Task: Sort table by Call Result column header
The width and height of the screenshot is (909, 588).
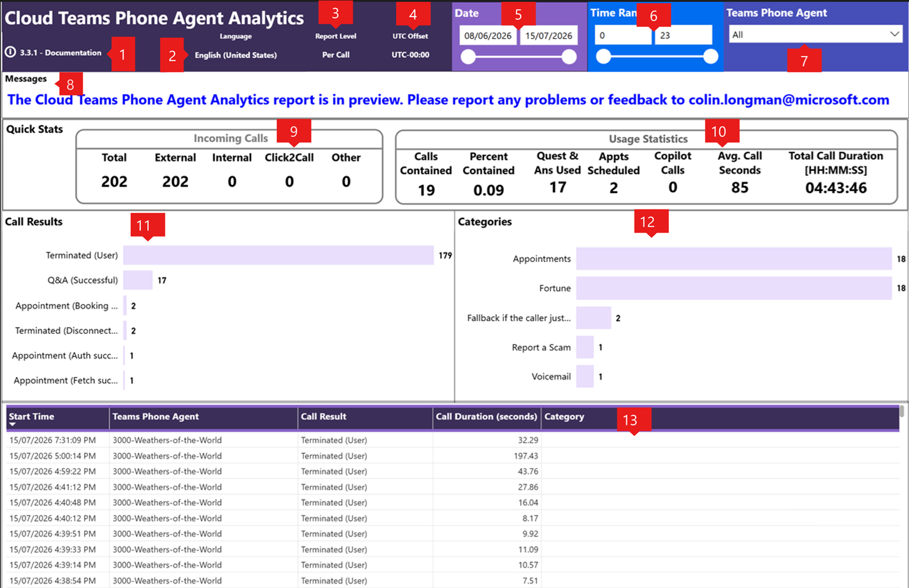Action: 366,417
